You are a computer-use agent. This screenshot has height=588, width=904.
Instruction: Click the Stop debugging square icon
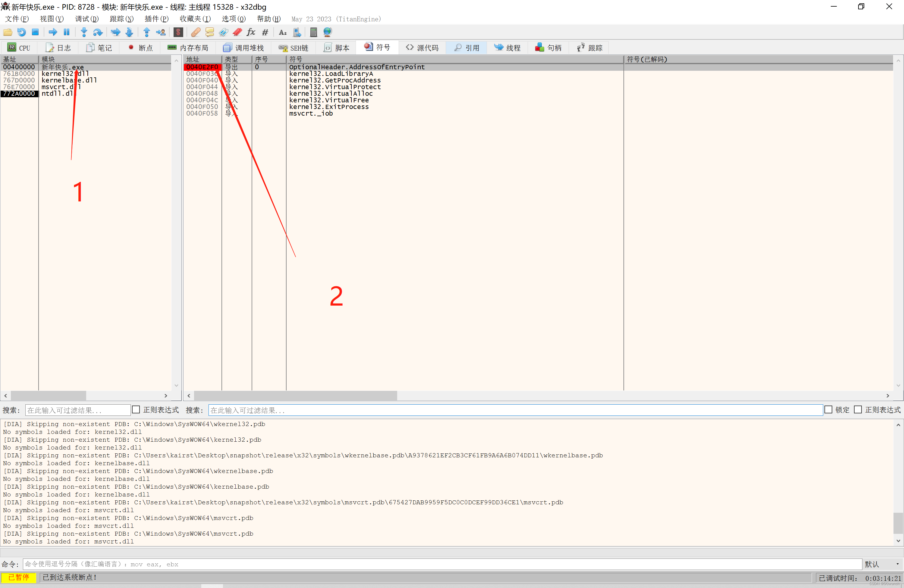35,32
